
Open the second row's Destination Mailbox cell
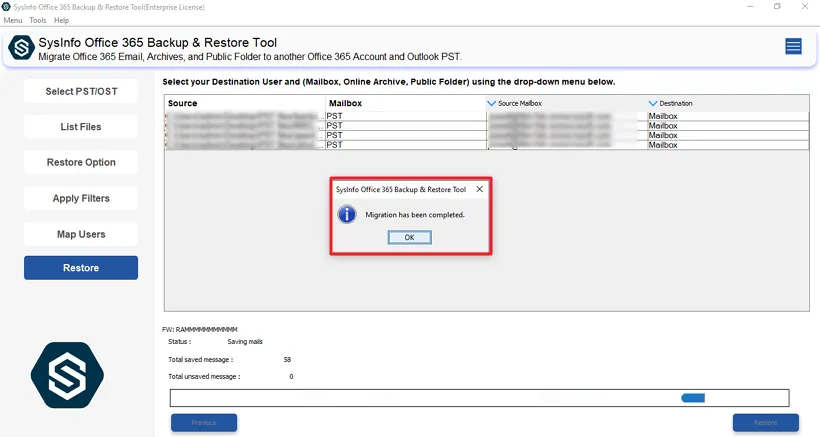728,125
